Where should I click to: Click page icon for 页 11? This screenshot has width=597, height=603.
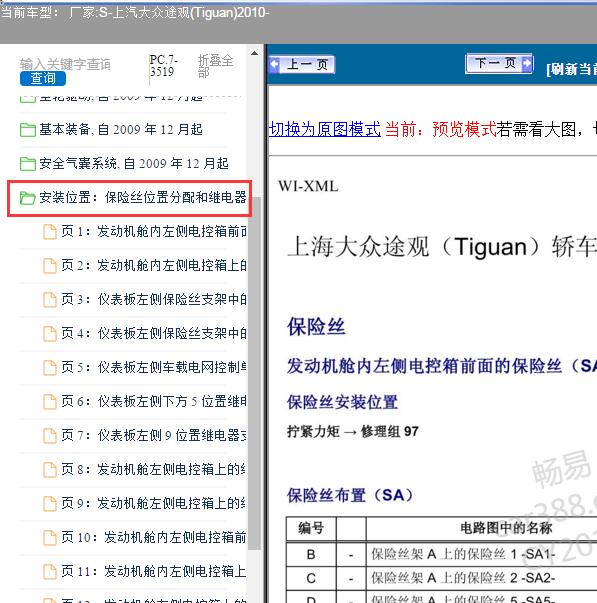click(50, 571)
